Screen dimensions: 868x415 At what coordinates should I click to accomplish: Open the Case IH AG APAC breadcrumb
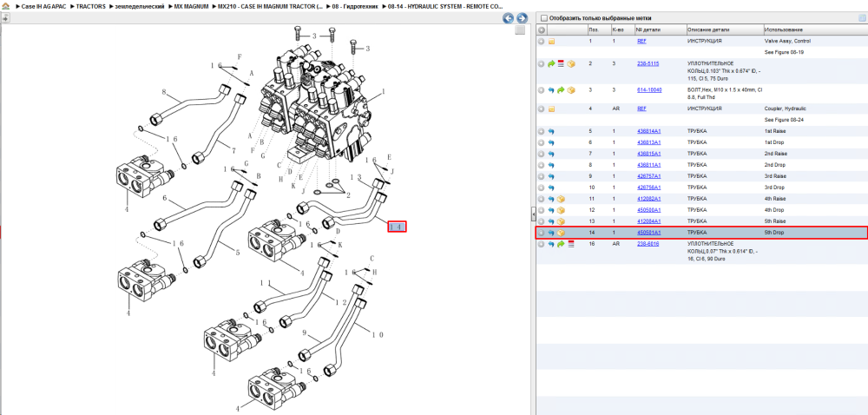(43, 6)
